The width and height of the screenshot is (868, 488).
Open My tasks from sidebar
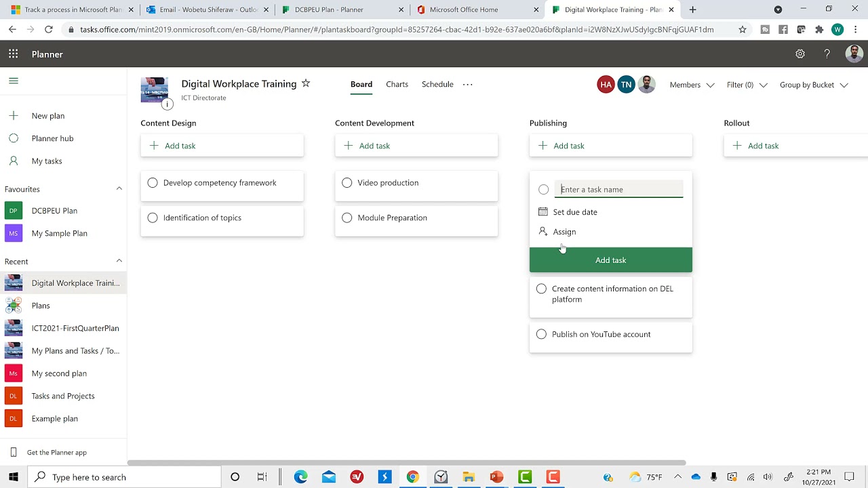click(x=47, y=161)
